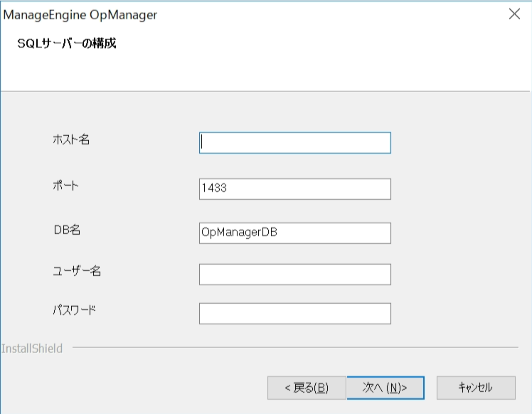Click the ホスト名 label text
532x414 pixels.
click(x=71, y=139)
